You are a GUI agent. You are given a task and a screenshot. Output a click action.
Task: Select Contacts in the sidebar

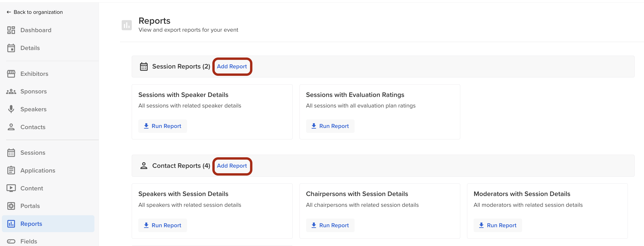(33, 127)
